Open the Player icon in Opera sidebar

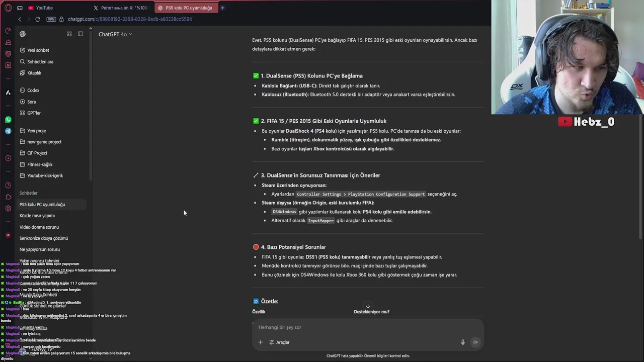(x=8, y=158)
